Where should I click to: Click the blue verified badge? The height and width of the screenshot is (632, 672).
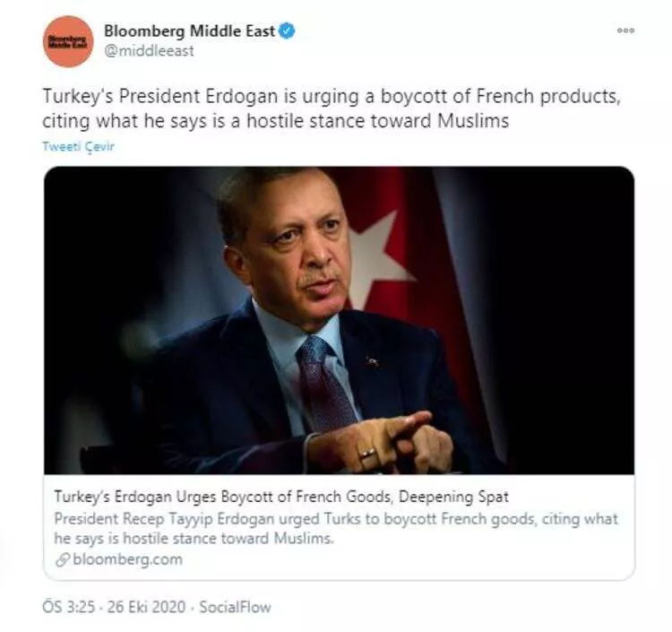288,32
